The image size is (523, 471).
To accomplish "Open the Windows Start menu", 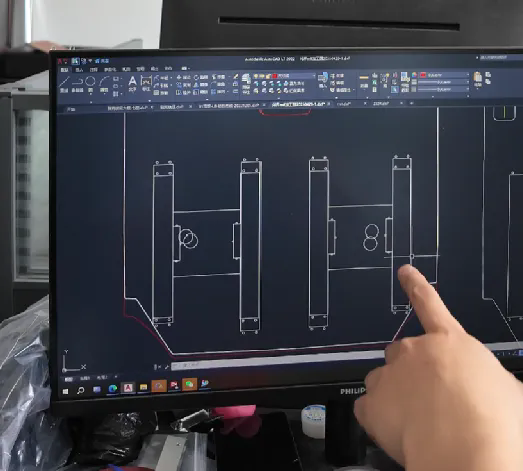I will [65, 391].
